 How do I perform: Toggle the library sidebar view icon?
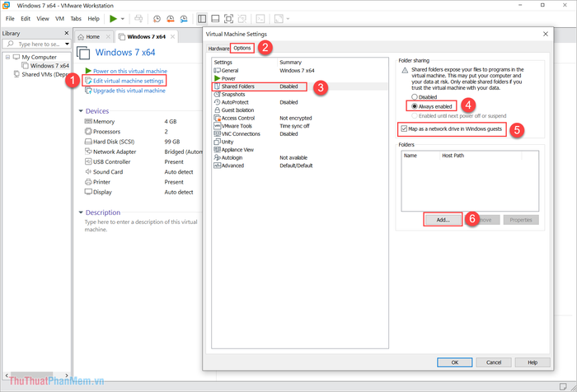point(202,18)
